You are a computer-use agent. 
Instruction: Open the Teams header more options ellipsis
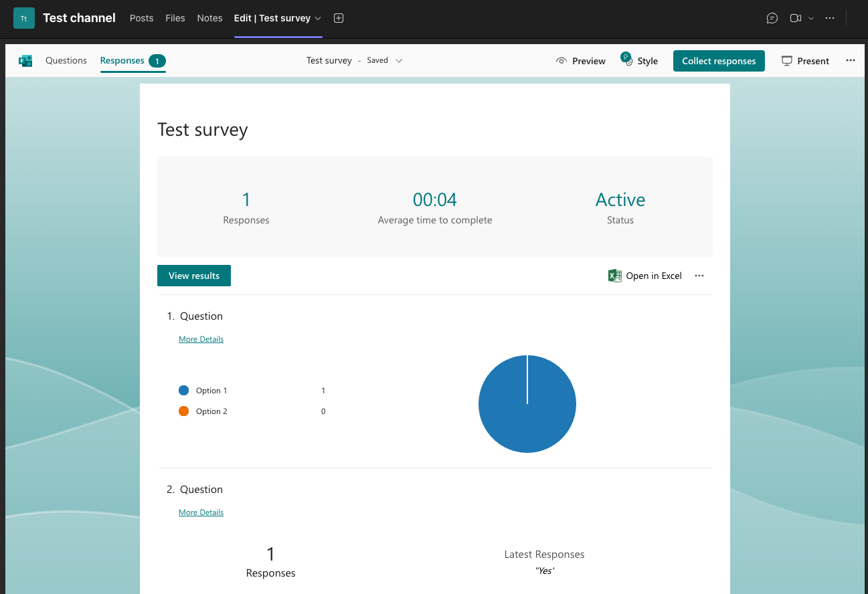click(x=830, y=18)
